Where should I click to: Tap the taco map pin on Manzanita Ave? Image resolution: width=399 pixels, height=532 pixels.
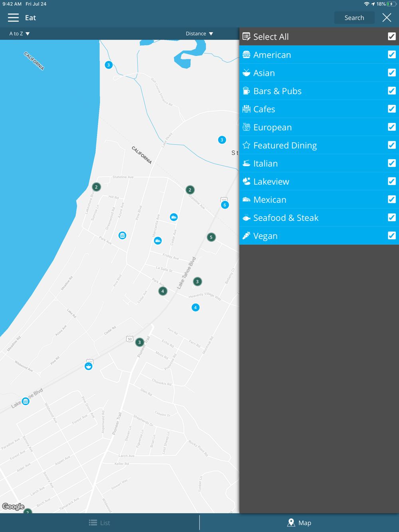[x=158, y=240]
